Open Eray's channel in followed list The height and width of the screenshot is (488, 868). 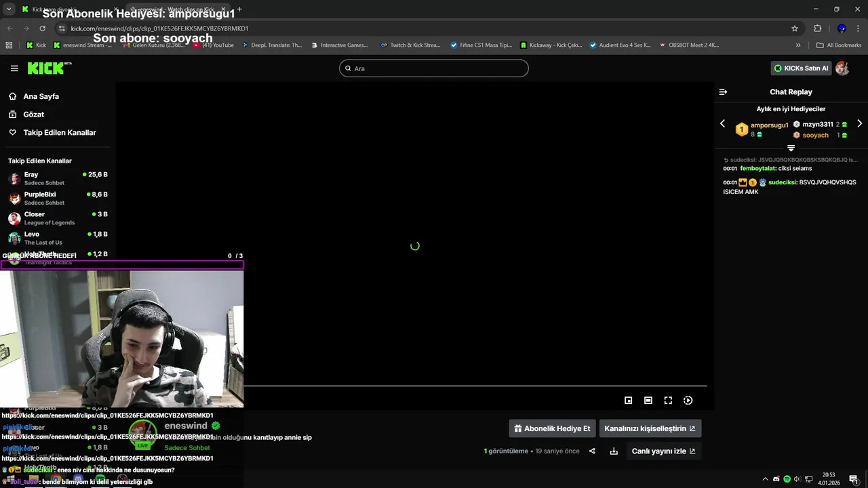pos(58,178)
